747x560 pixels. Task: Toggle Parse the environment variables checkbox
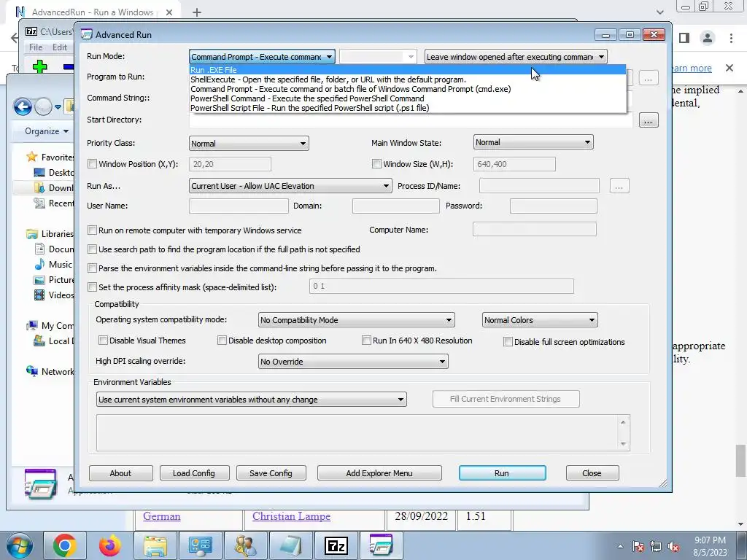pyautogui.click(x=93, y=268)
